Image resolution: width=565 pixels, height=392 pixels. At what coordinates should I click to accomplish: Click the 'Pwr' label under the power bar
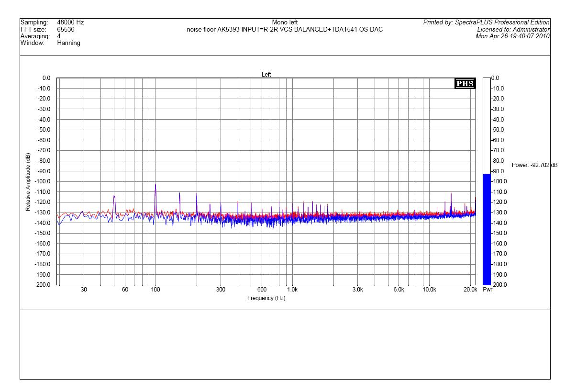(x=487, y=290)
